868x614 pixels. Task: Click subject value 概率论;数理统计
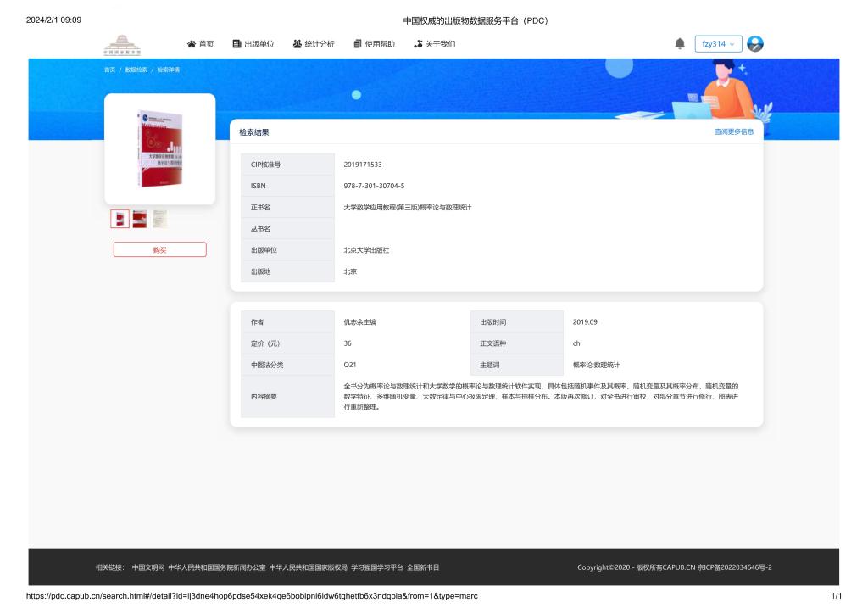(596, 365)
